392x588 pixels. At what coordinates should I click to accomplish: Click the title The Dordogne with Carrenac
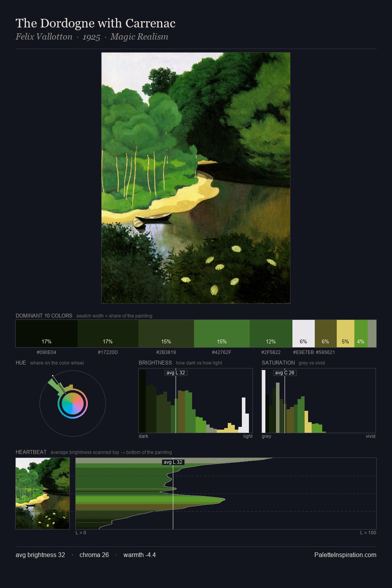coord(95,23)
